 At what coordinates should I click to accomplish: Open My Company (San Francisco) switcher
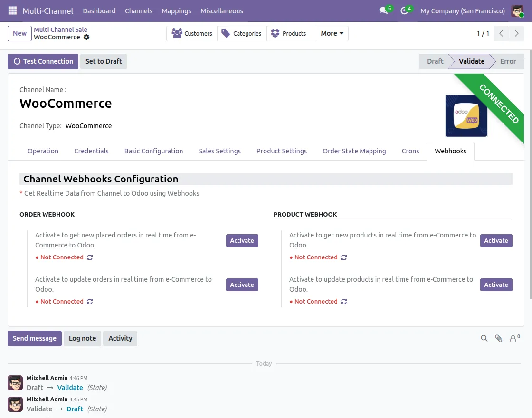coord(463,11)
